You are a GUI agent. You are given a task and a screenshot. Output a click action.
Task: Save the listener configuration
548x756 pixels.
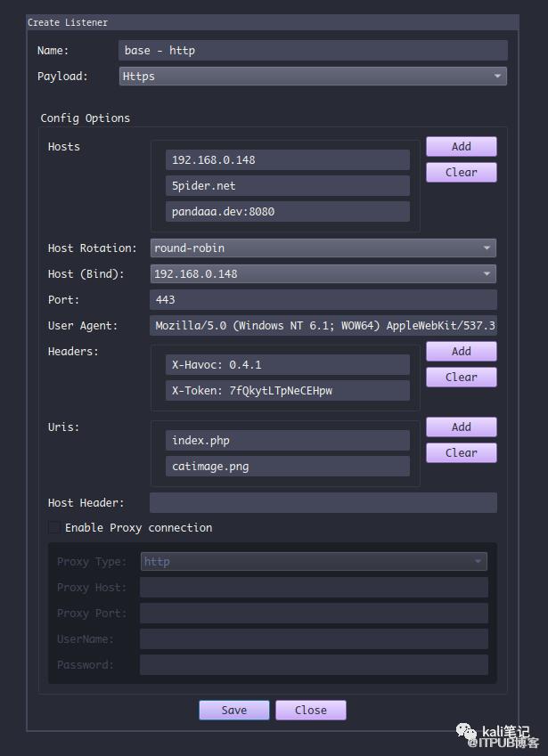pyautogui.click(x=234, y=710)
